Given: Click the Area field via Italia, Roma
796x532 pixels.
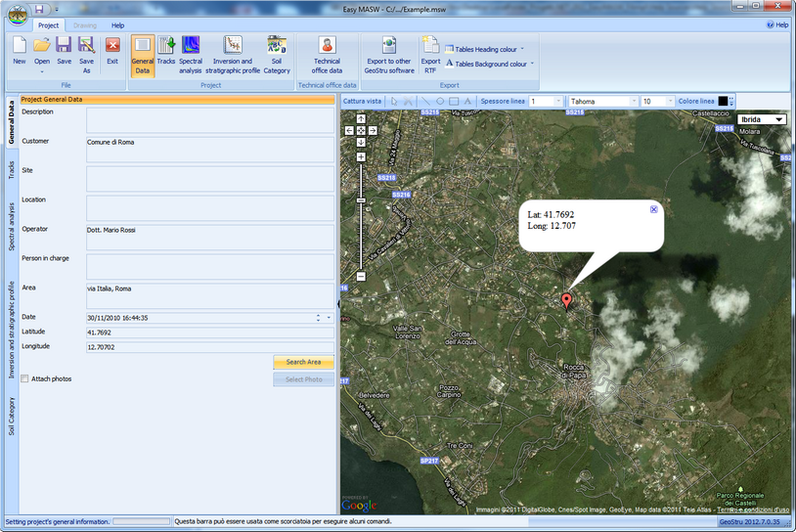Looking at the screenshot, I should tap(210, 296).
